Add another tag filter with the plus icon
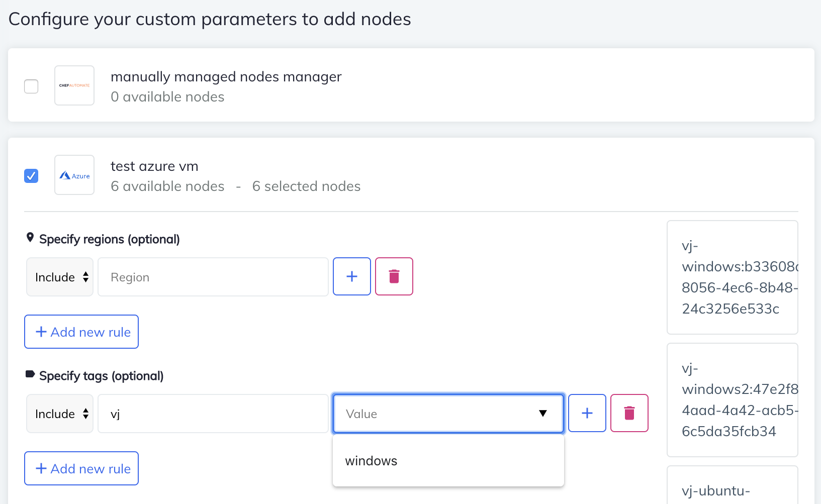This screenshot has height=504, width=821. click(x=587, y=413)
